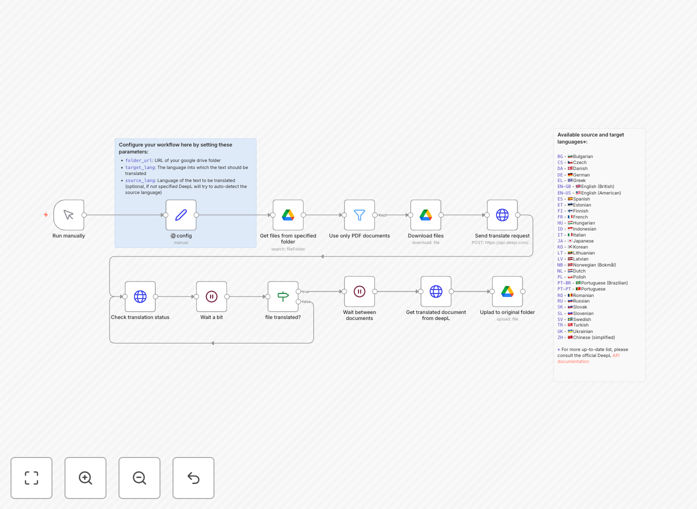Click the Korean language entry
Screen dimensions: 697x509
(x=573, y=247)
